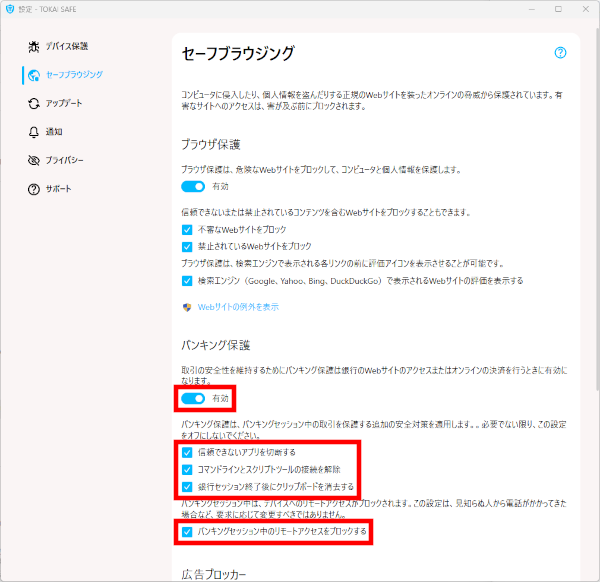Close the TOKAI SAFE settings window
Viewport: 600px width, 582px height.
(x=585, y=9)
